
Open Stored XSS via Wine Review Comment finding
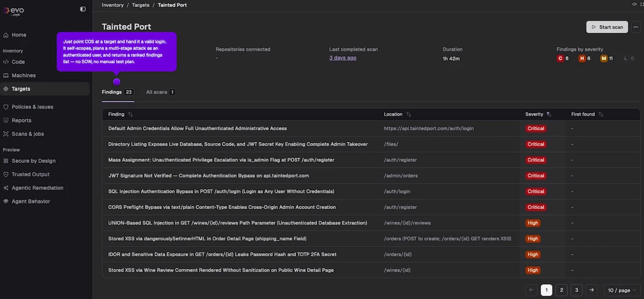[221, 270]
